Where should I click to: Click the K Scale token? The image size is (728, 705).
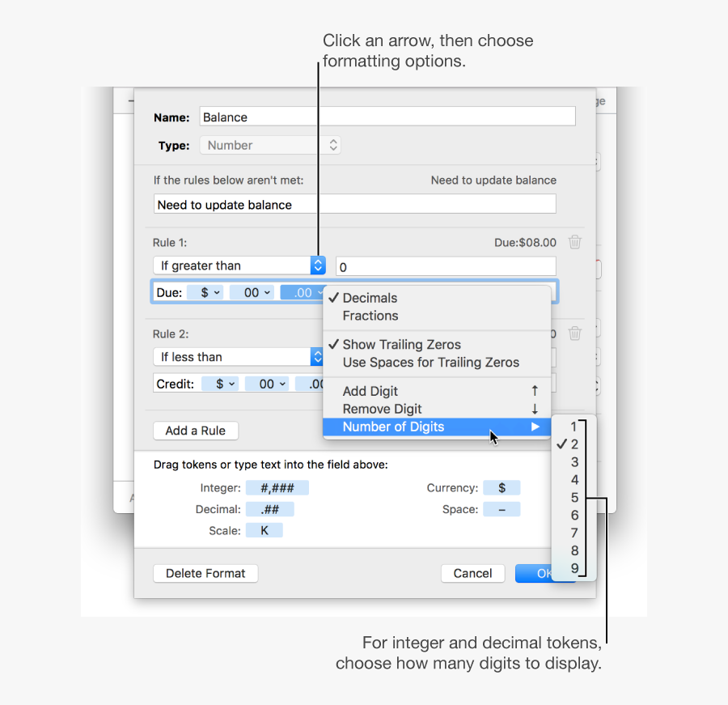(x=264, y=529)
